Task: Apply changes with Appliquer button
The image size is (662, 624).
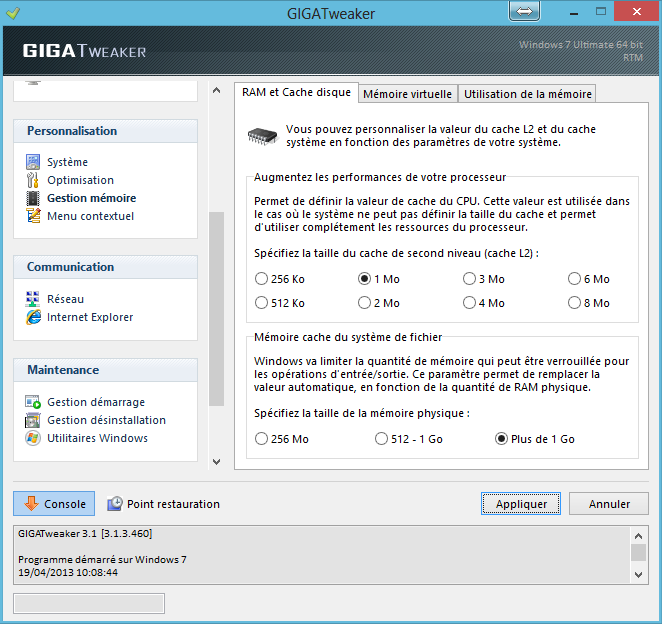Action: point(521,504)
